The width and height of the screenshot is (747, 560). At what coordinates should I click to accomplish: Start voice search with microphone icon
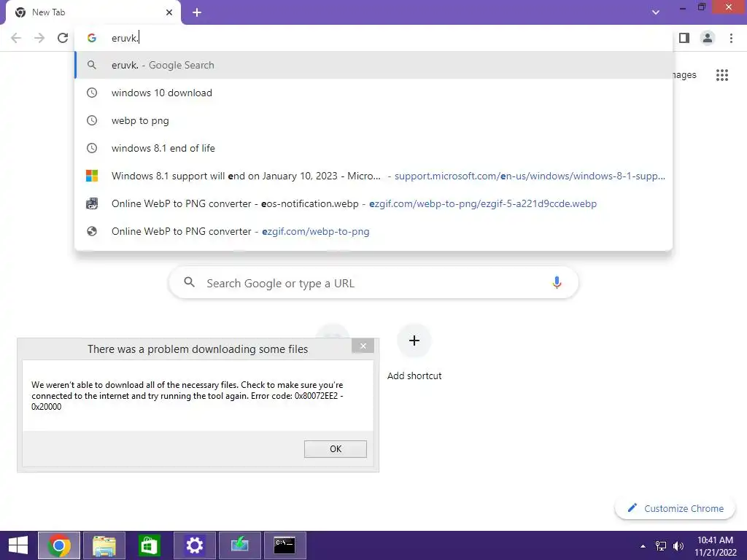(557, 283)
